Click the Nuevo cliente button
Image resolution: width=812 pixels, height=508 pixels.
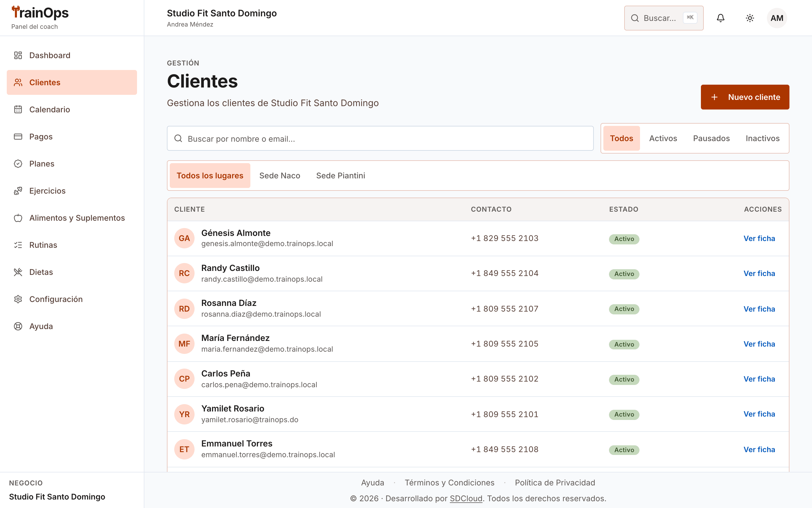(745, 97)
